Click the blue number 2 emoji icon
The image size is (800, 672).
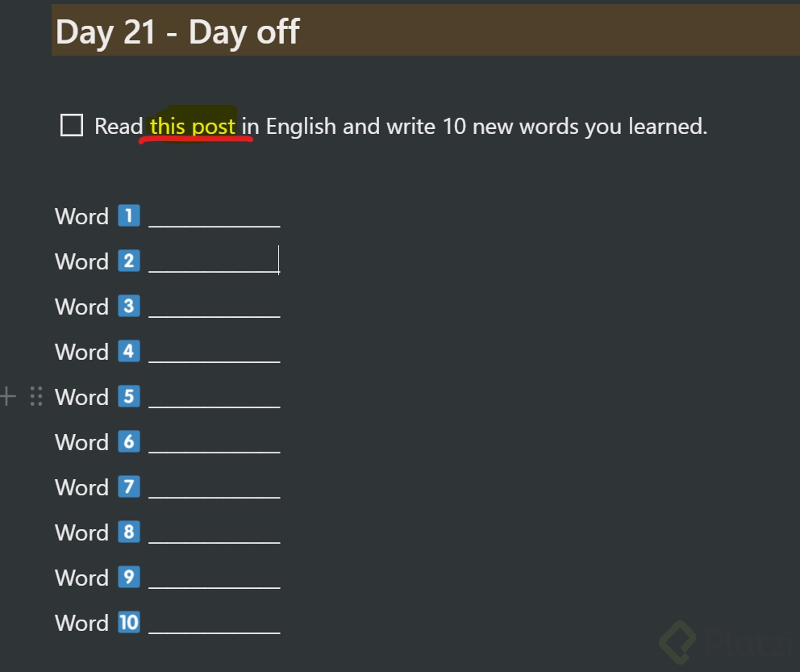pyautogui.click(x=129, y=261)
